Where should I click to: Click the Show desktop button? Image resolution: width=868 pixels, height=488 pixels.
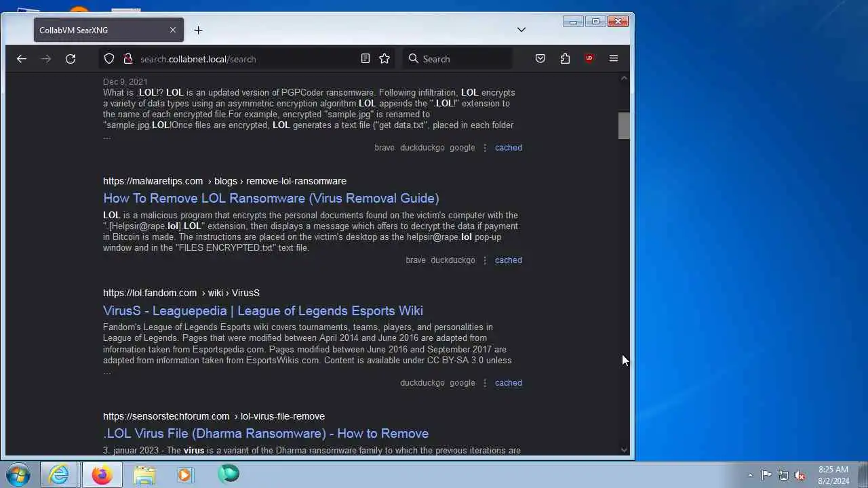(863, 474)
